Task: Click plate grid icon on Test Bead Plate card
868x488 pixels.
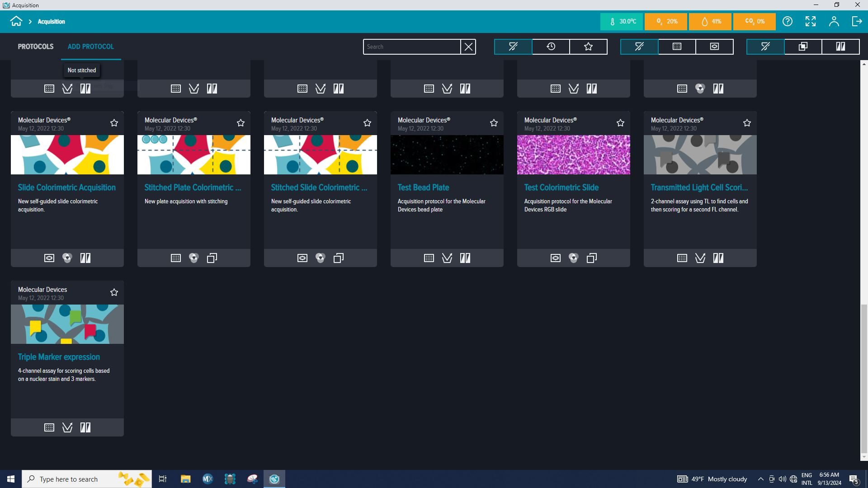Action: 429,258
